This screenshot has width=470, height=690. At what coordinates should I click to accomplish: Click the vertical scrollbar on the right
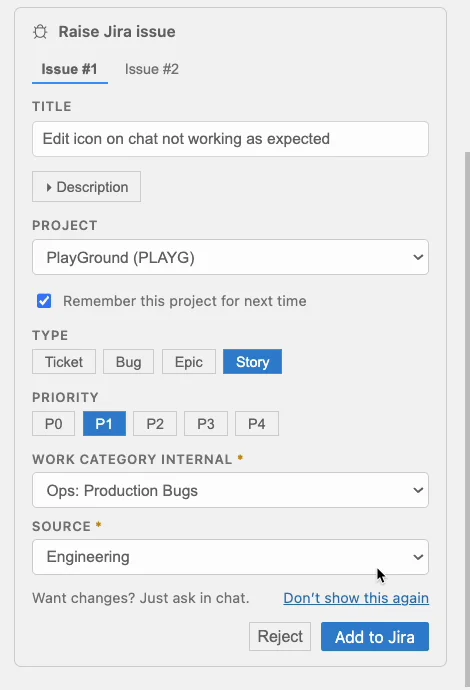(467, 418)
